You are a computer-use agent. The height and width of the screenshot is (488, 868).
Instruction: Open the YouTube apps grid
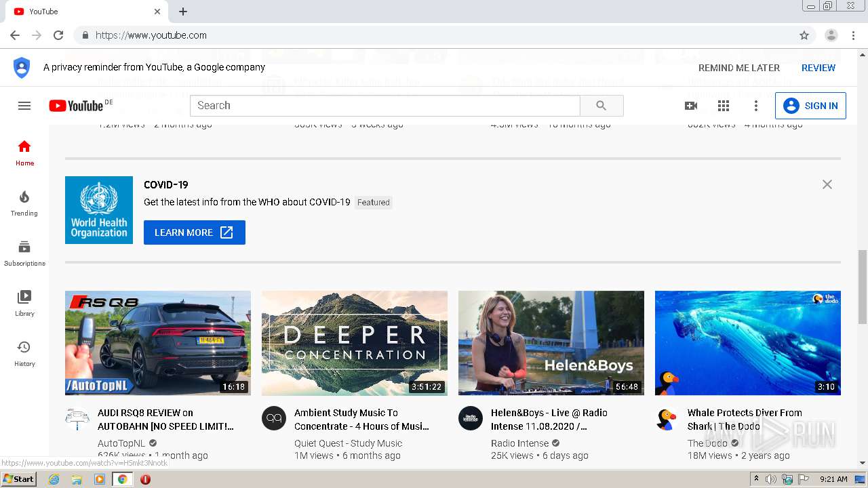pyautogui.click(x=724, y=106)
